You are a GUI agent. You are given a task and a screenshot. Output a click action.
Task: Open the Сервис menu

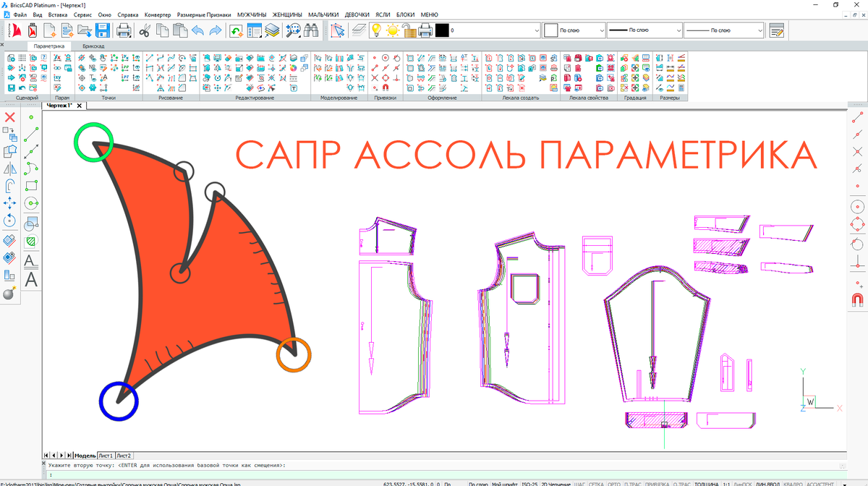click(x=82, y=14)
